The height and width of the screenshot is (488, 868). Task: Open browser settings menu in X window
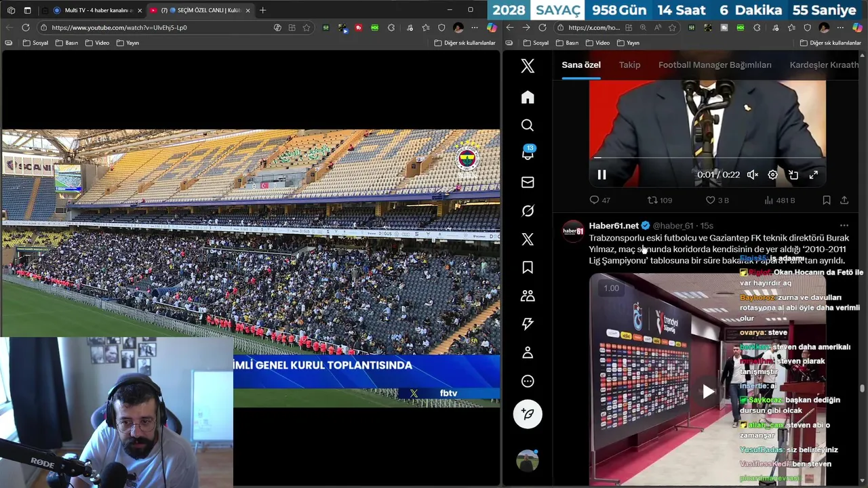click(x=840, y=27)
